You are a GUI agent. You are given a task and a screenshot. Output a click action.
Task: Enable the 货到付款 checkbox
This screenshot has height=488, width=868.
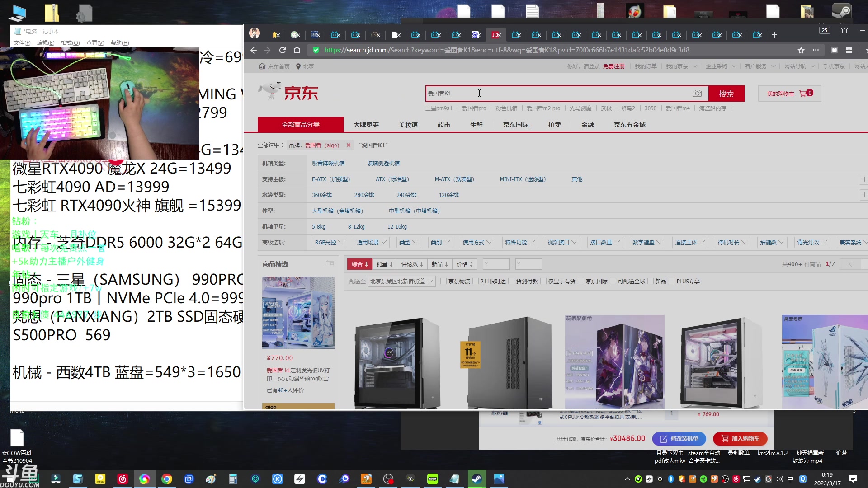coord(511,281)
